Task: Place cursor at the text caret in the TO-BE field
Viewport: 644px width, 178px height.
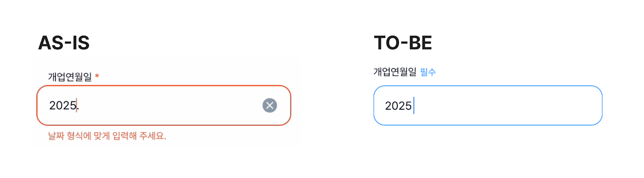Action: (414, 106)
